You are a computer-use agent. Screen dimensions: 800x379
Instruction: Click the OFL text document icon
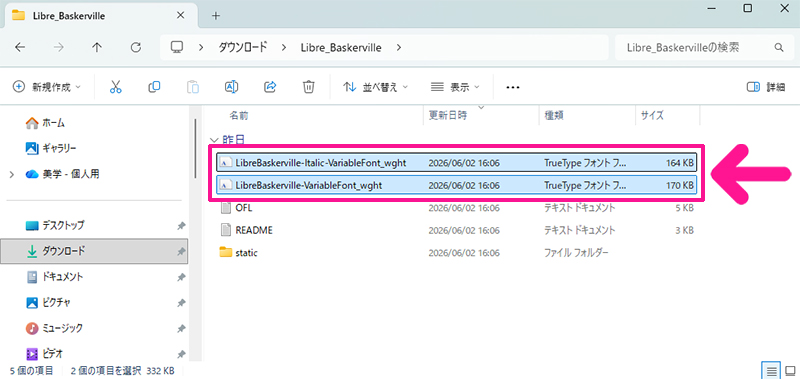coord(226,208)
